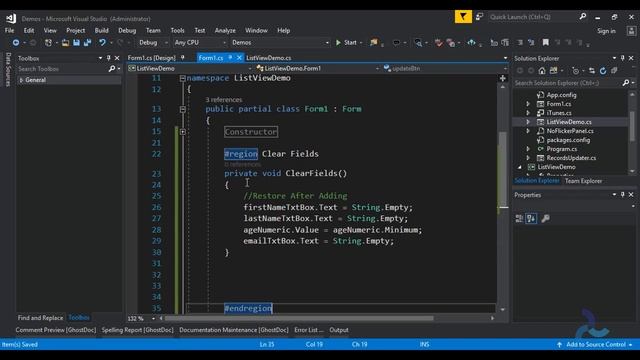Open the Error List tab
The height and width of the screenshot is (360, 640).
pos(309,330)
